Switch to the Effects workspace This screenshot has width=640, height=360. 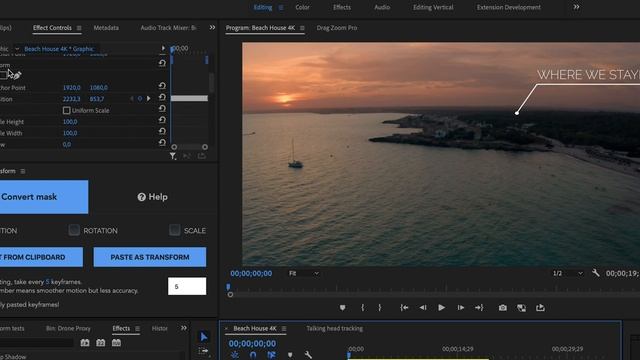[x=342, y=7]
